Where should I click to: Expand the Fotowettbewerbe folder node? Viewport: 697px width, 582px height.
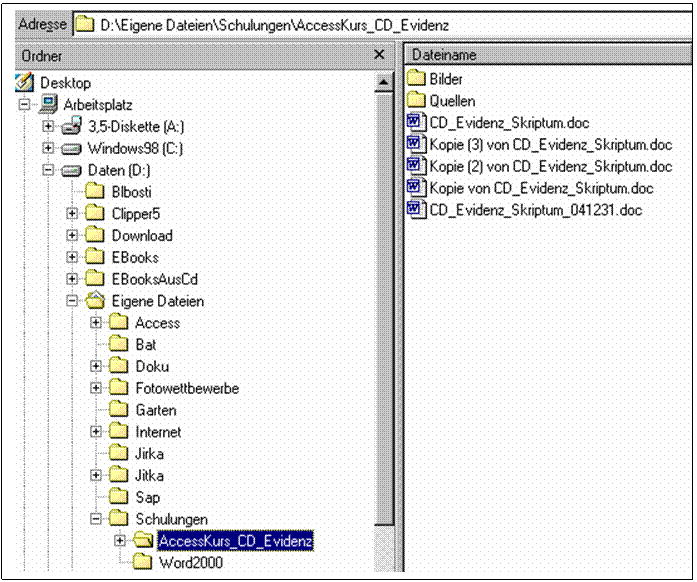click(96, 388)
